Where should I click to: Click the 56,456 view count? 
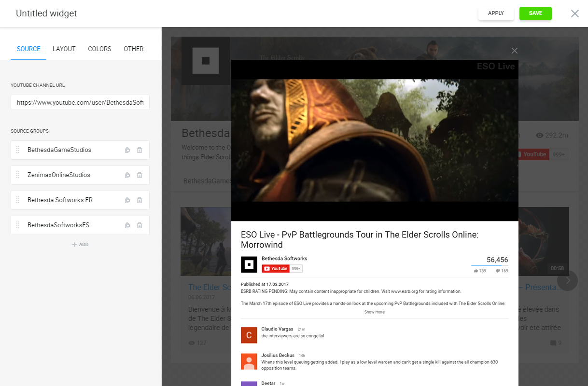[x=497, y=260]
